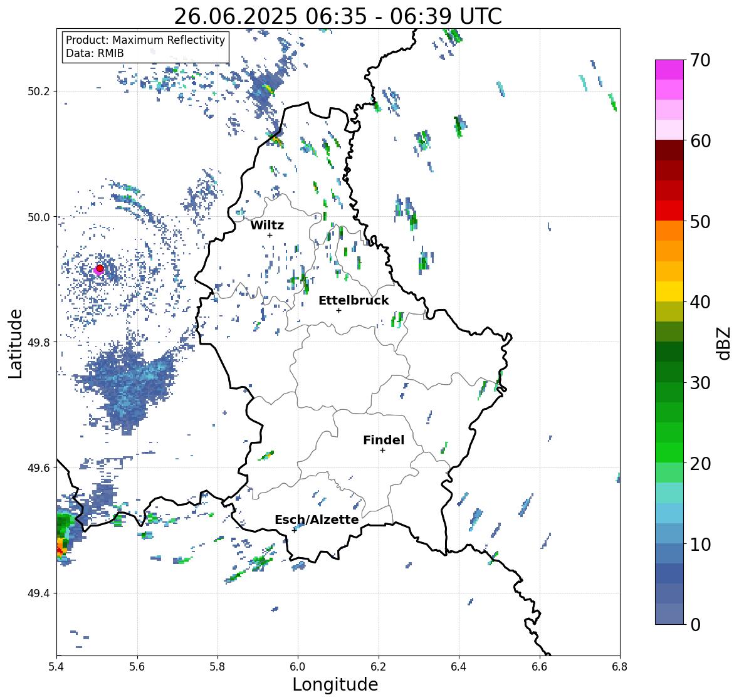Screen dimensions: 739x700
Task: Click the colorbar tick label 40
Action: pyautogui.click(x=700, y=302)
